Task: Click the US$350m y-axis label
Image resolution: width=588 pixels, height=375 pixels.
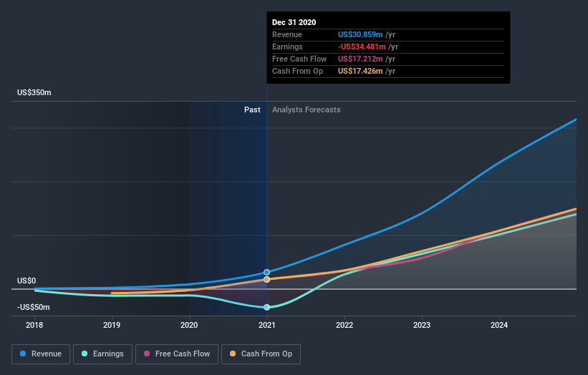Action: (x=34, y=92)
